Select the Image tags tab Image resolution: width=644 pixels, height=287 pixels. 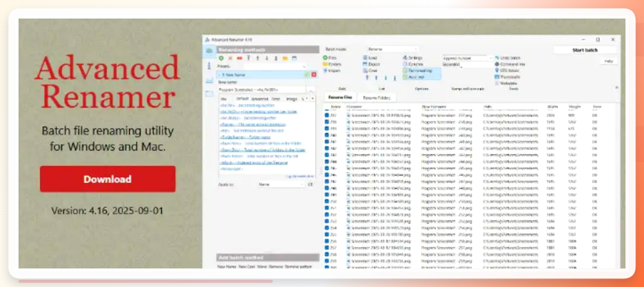[x=292, y=99]
